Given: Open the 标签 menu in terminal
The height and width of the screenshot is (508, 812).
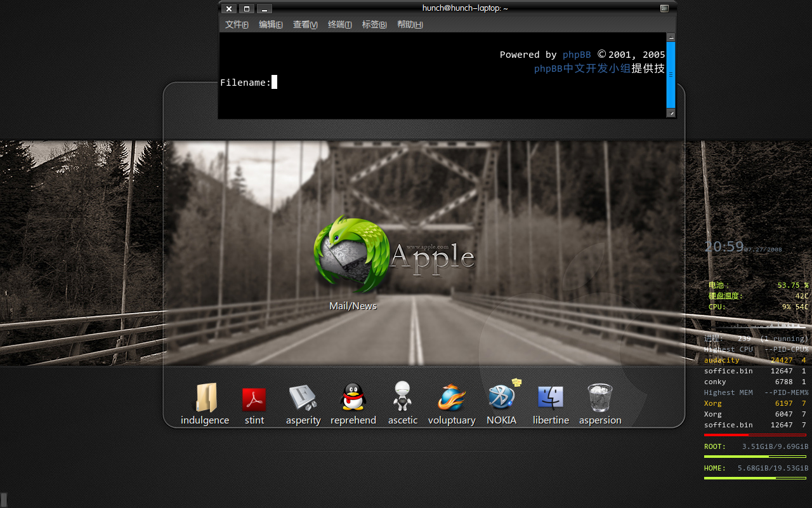Looking at the screenshot, I should click(x=374, y=25).
